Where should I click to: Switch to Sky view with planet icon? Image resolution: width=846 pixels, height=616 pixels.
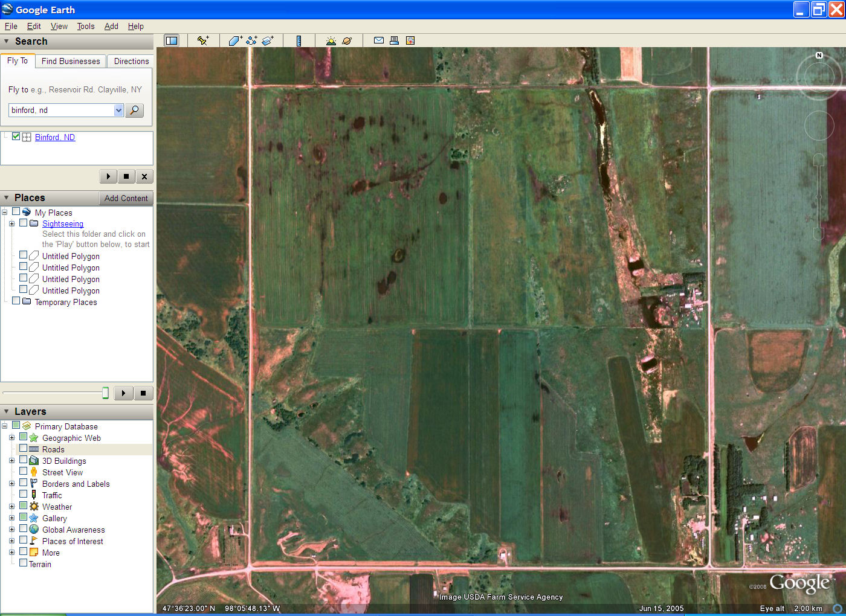click(347, 40)
